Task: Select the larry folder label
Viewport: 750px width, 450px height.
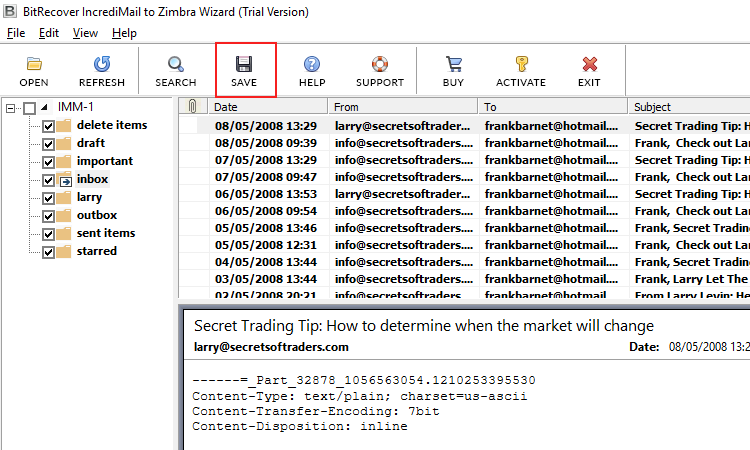Action: pos(89,197)
